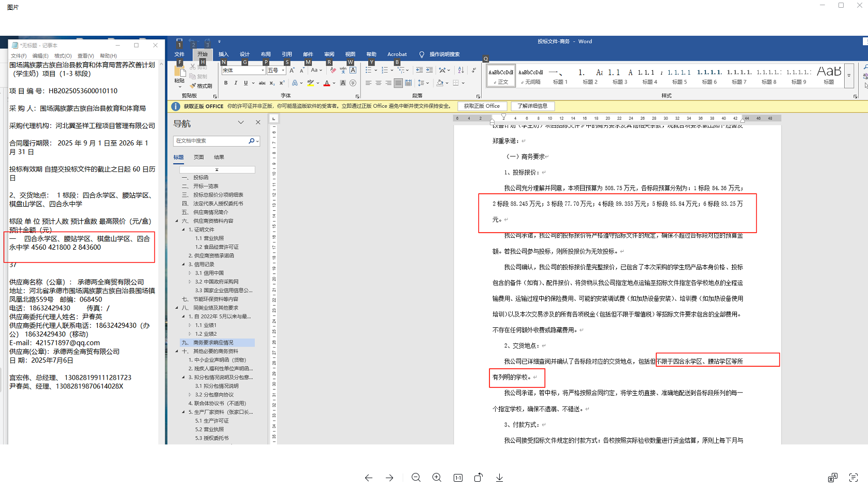Click the character border icon
The width and height of the screenshot is (868, 489).
coord(353,70)
